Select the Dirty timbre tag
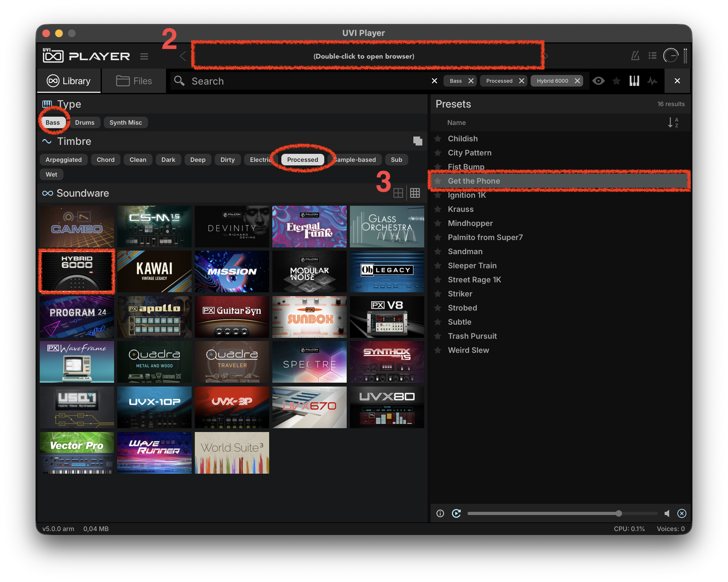Image resolution: width=728 pixels, height=582 pixels. click(x=227, y=160)
